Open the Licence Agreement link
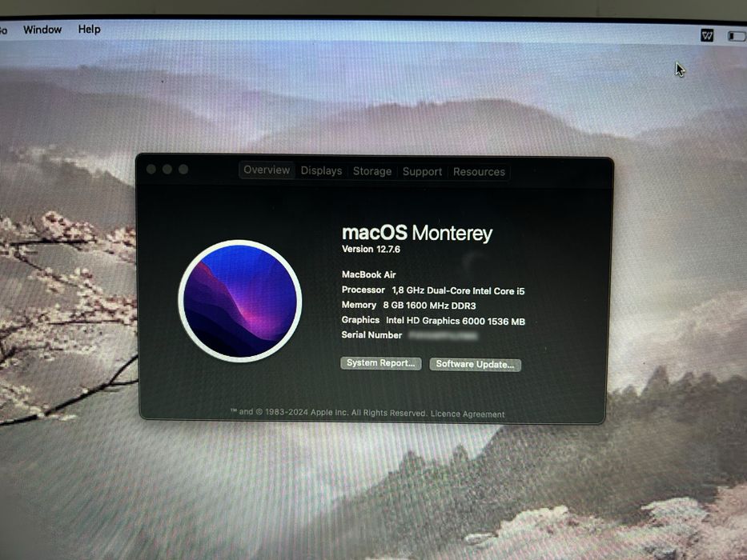The width and height of the screenshot is (747, 560). tap(468, 414)
